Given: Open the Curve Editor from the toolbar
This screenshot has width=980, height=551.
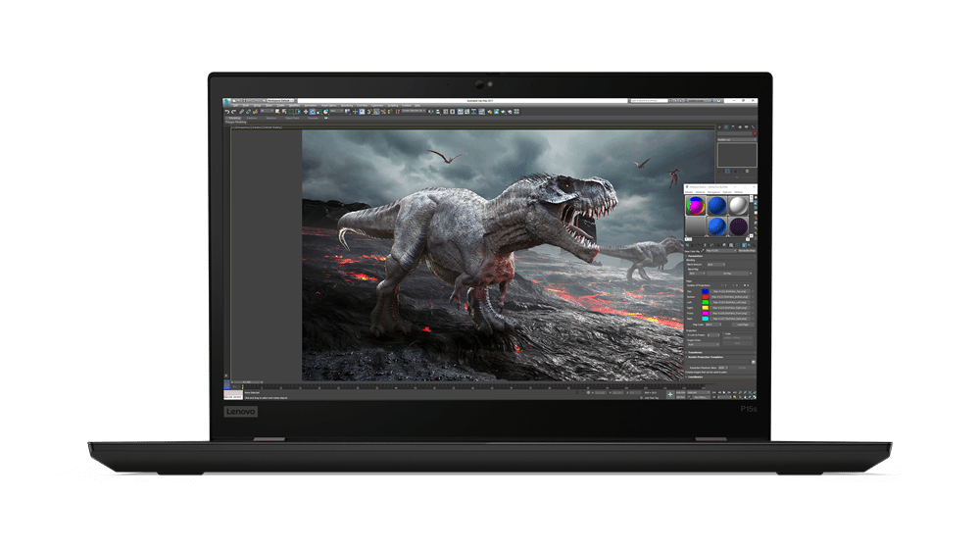Looking at the screenshot, I should coord(466,112).
